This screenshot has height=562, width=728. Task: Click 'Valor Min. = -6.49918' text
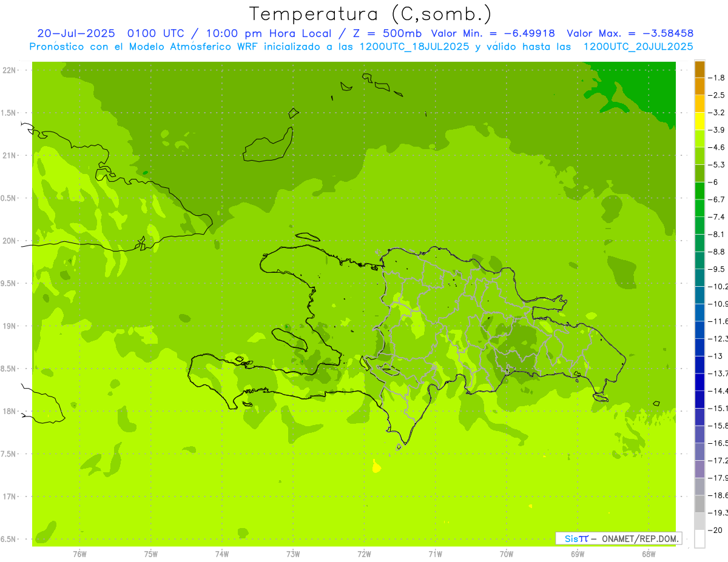click(x=493, y=33)
